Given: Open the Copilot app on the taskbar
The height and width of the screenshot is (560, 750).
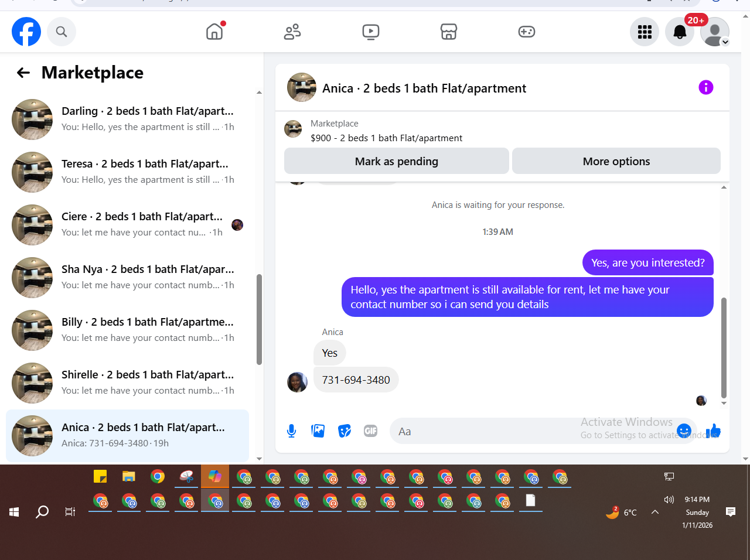Looking at the screenshot, I should point(215,476).
